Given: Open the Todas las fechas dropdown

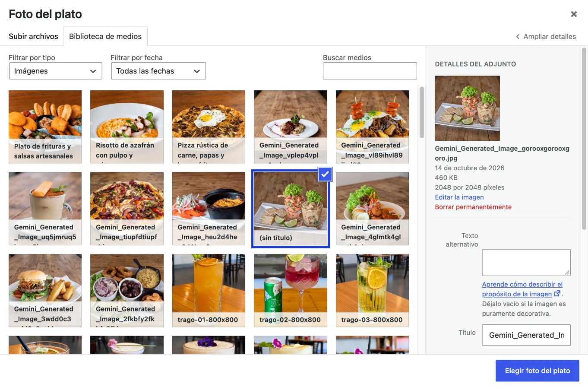Looking at the screenshot, I should click(158, 71).
